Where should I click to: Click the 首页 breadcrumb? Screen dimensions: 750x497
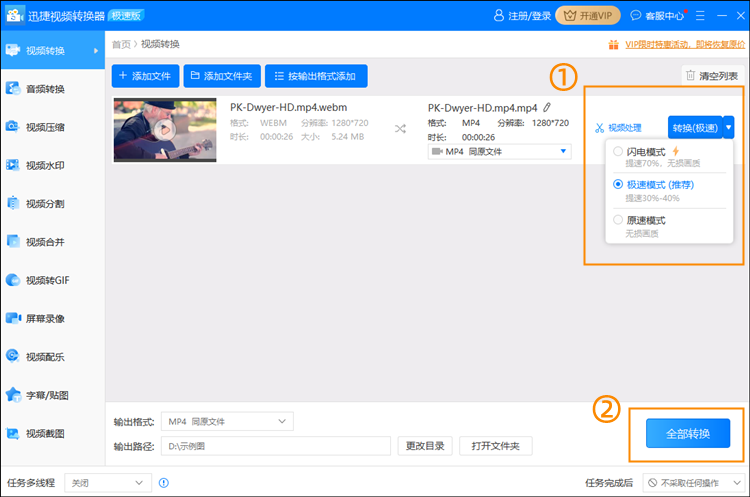[x=121, y=44]
